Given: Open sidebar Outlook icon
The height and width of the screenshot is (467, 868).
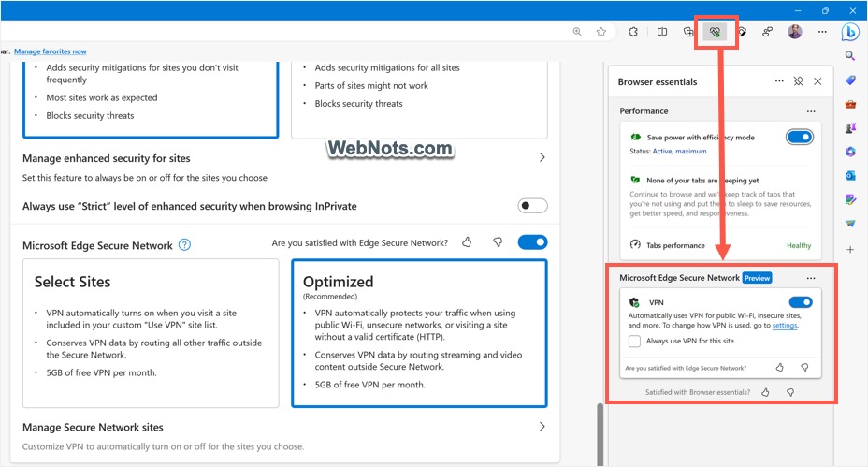Looking at the screenshot, I should [850, 176].
